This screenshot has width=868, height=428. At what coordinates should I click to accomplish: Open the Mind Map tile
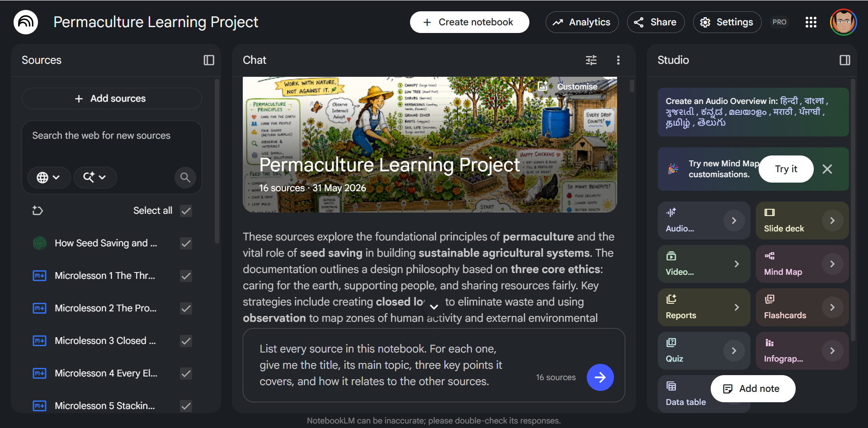point(802,264)
